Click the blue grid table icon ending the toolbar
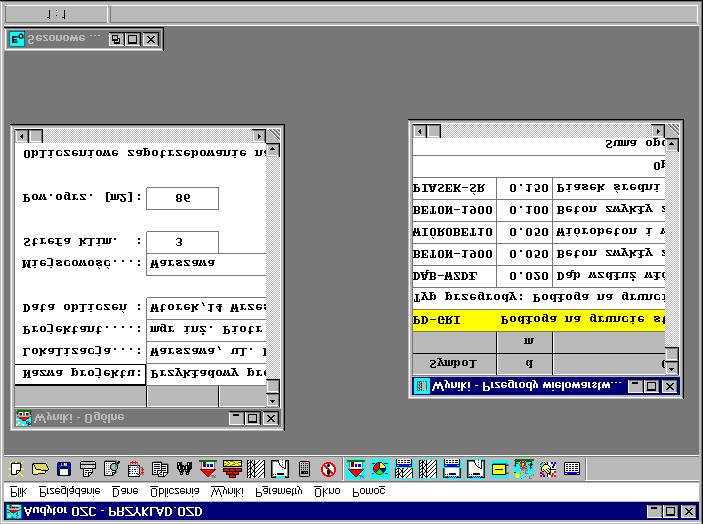703x524 pixels. point(572,469)
